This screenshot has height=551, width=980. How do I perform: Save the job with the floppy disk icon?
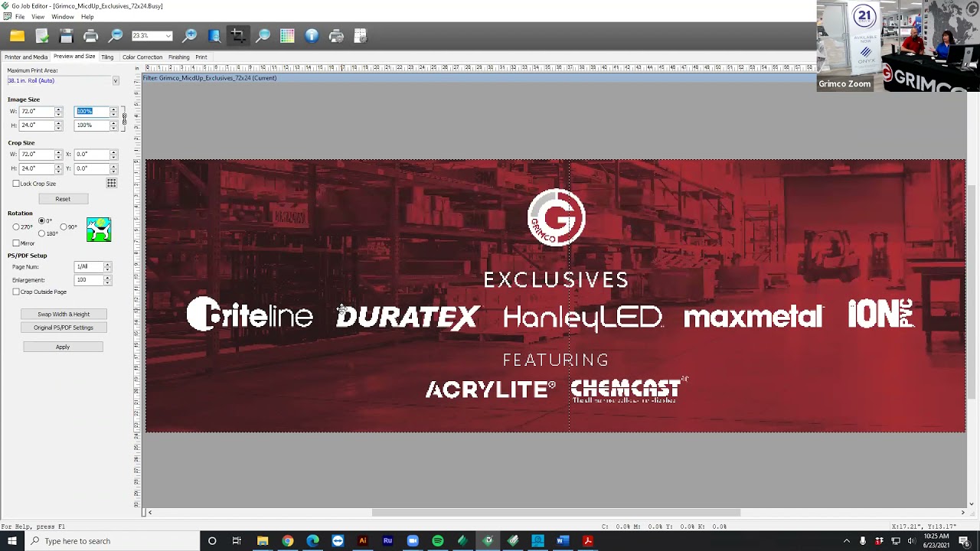67,36
